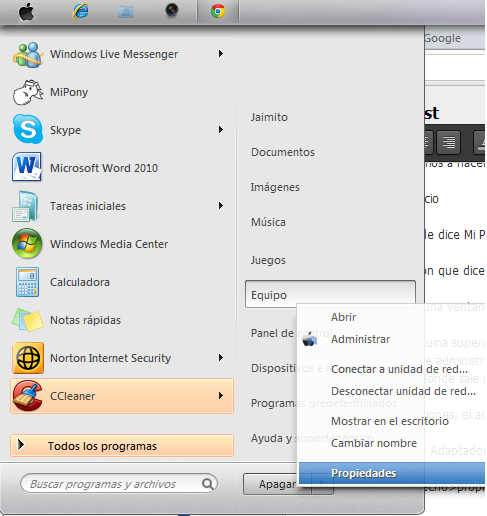The width and height of the screenshot is (487, 516).
Task: Launch the camera lens taskbar icon
Action: tap(172, 10)
